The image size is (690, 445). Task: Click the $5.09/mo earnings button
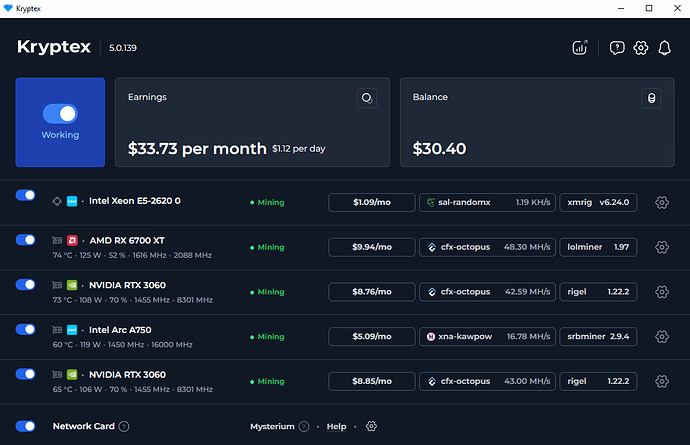click(x=372, y=336)
